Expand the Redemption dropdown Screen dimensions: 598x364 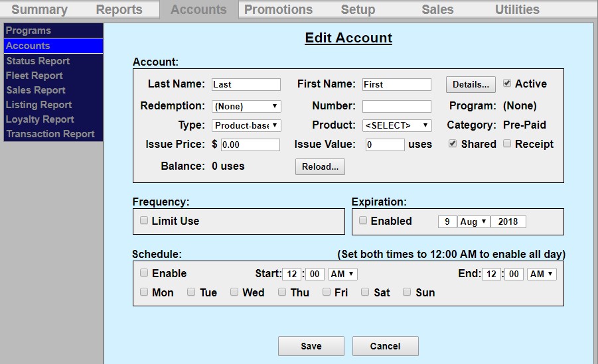tap(246, 106)
